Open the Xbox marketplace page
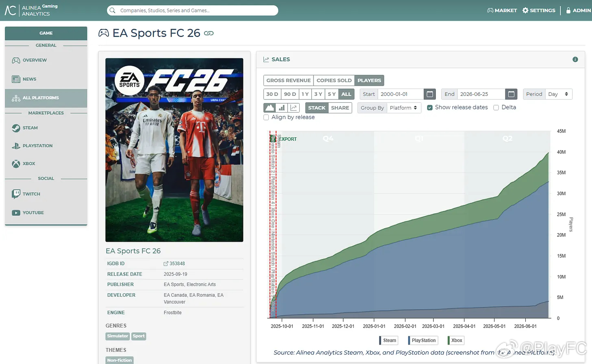 [46, 164]
